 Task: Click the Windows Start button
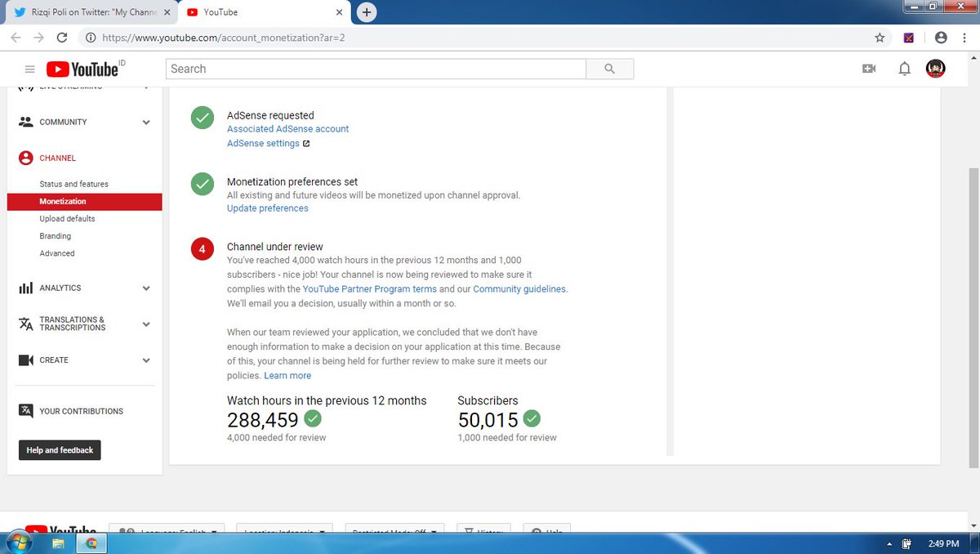(20, 543)
